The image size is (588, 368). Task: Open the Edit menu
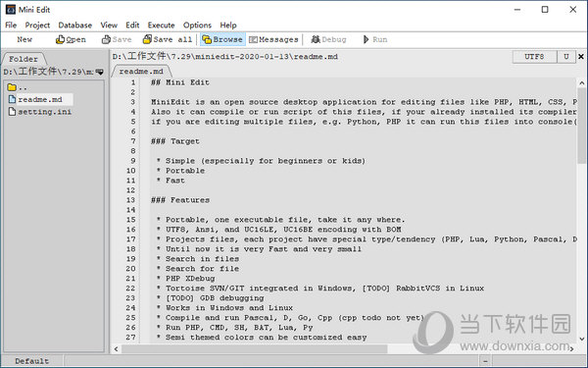point(132,26)
